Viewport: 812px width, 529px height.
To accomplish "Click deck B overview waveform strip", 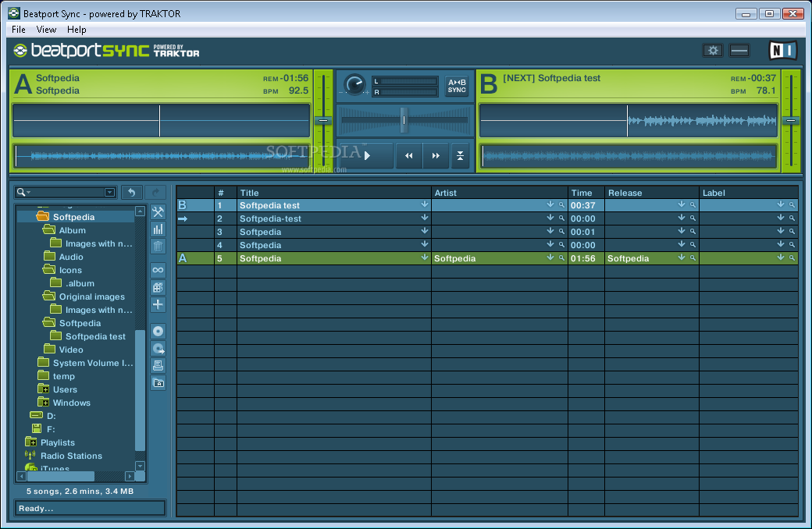I will (629, 156).
